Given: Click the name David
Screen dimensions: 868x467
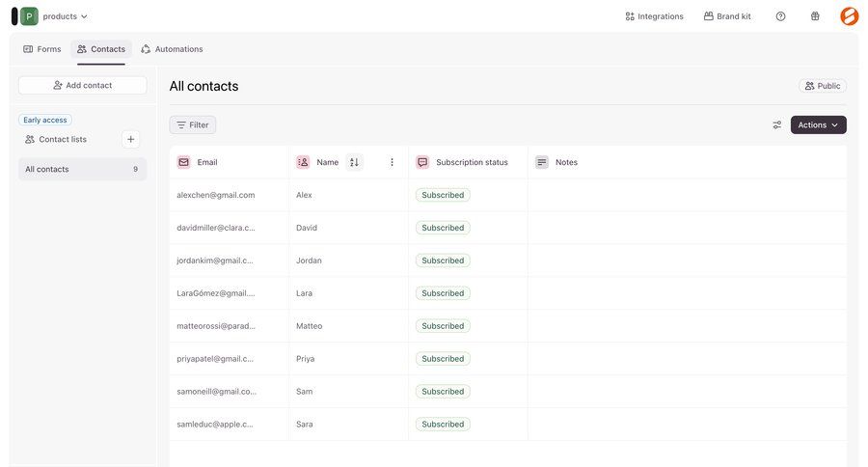Looking at the screenshot, I should 307,228.
